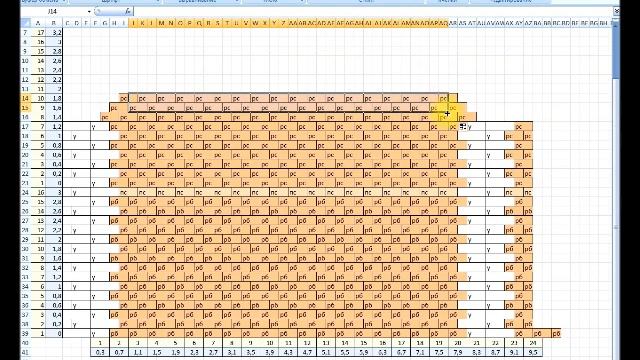Select row 41 header
This screenshot has height=360, width=640.
[26, 352]
